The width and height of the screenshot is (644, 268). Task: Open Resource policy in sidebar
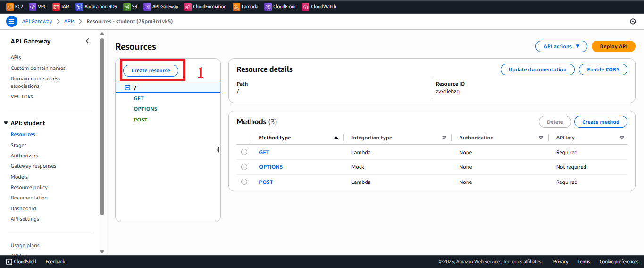tap(29, 187)
